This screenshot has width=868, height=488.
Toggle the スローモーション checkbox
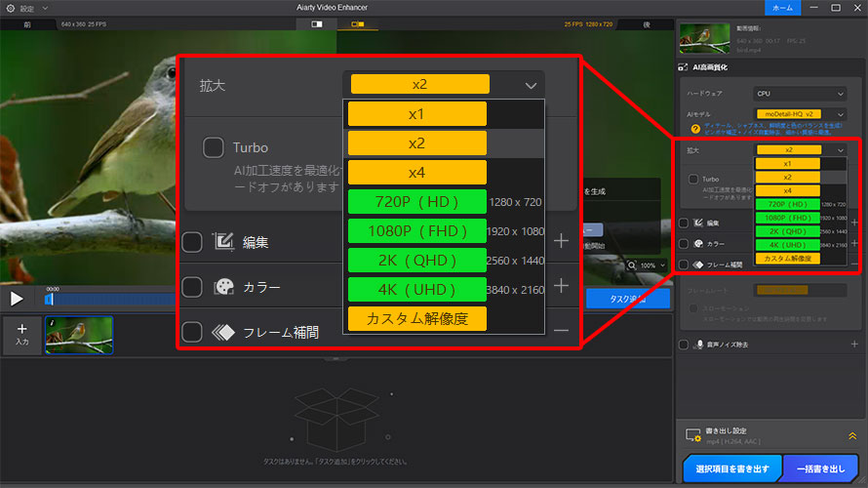point(693,308)
